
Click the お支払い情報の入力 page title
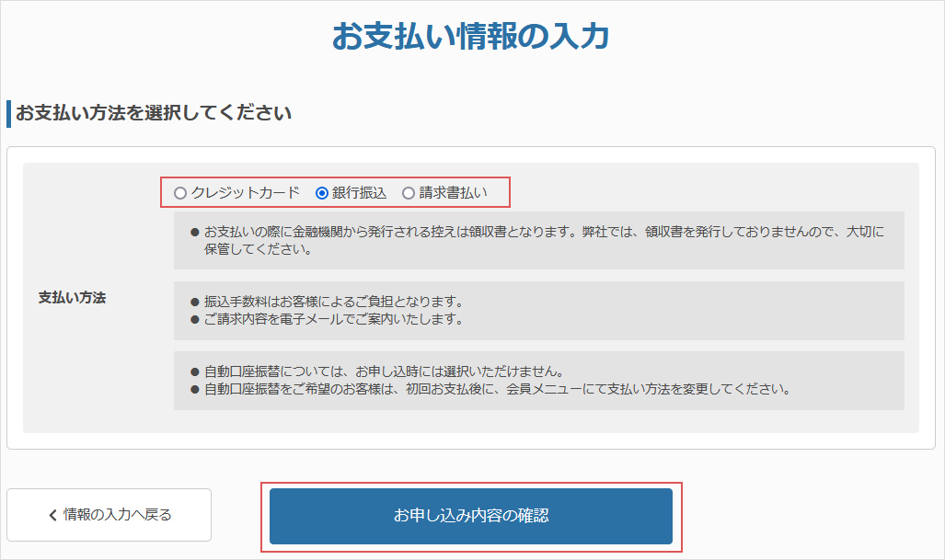pyautogui.click(x=471, y=37)
